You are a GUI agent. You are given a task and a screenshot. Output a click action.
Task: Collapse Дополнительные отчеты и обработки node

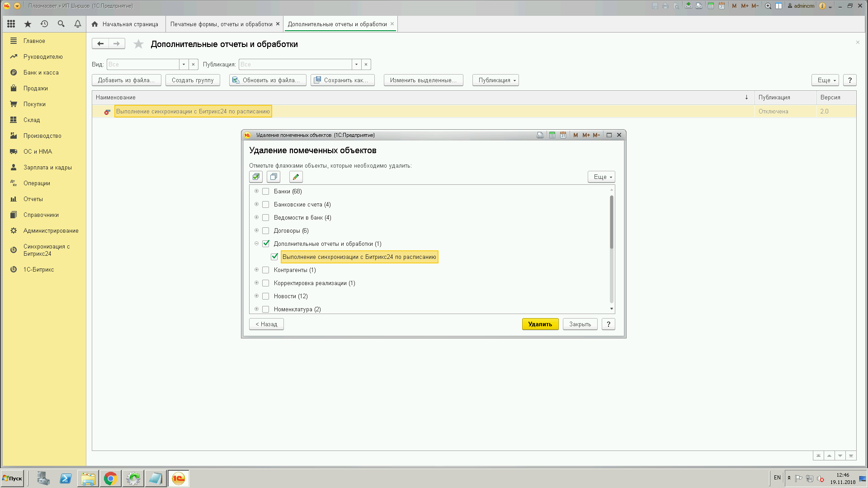pos(256,244)
